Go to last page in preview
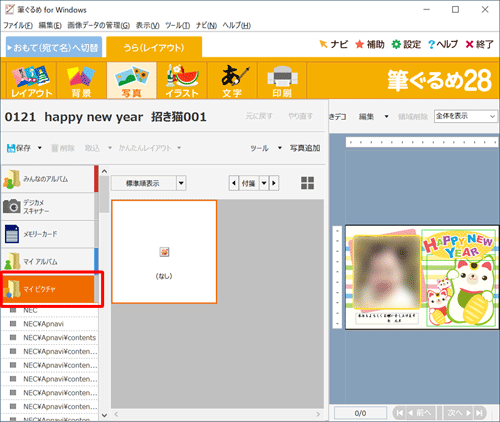 (x=480, y=413)
